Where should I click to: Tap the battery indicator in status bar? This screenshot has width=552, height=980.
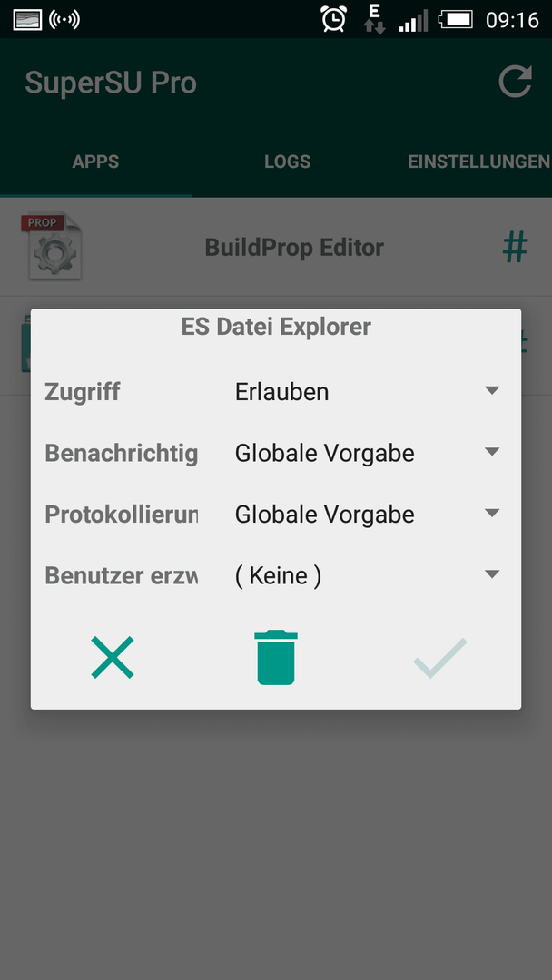coord(456,19)
